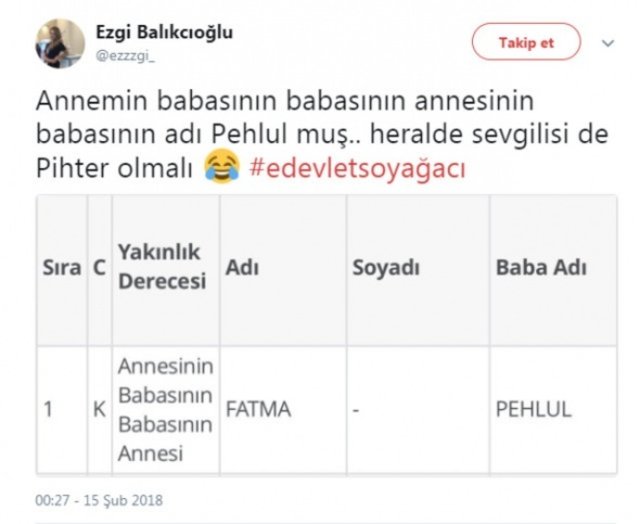Click the @ezzzgi_ username handle

click(x=125, y=56)
